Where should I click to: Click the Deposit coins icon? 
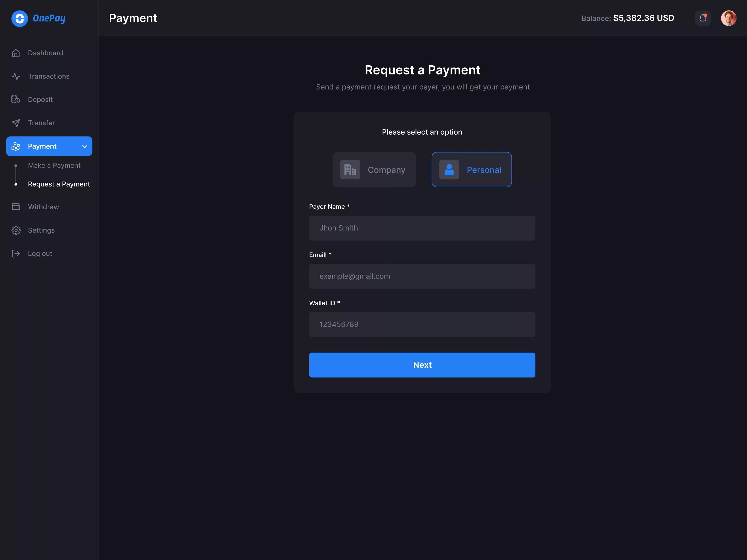[x=16, y=100]
